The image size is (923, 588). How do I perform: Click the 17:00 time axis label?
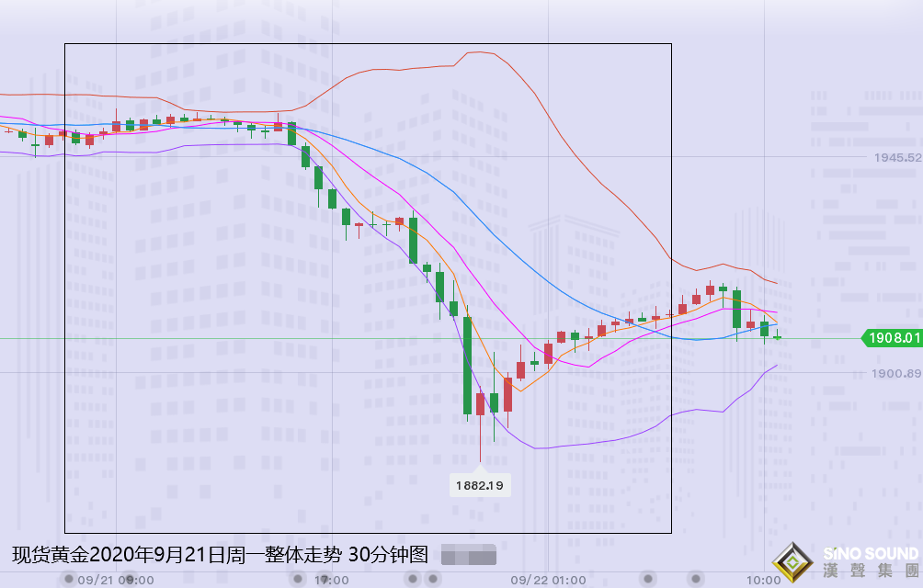(x=332, y=580)
